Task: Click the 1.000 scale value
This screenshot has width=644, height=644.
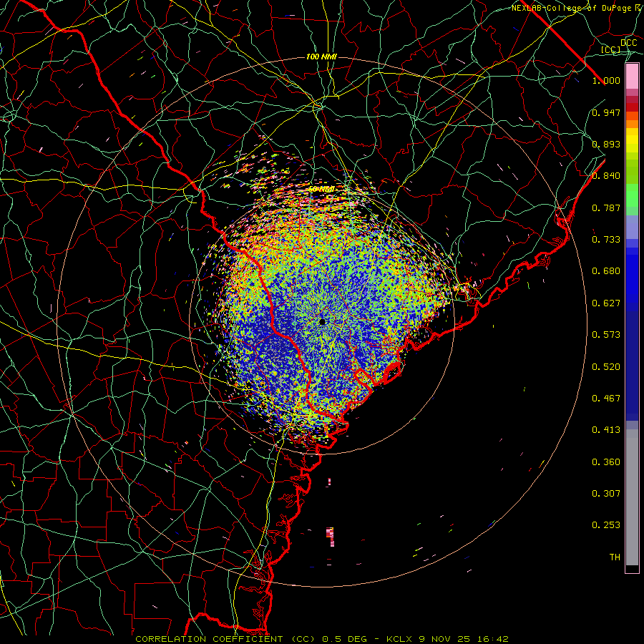Action: tap(606, 80)
